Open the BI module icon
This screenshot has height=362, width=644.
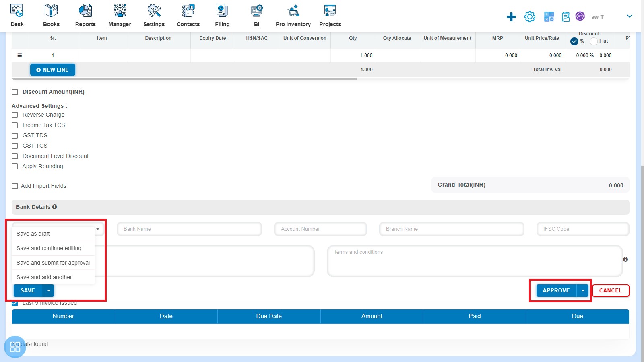pyautogui.click(x=256, y=10)
